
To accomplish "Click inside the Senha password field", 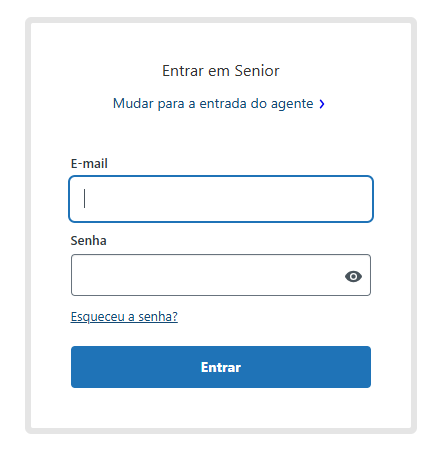I will pyautogui.click(x=221, y=275).
